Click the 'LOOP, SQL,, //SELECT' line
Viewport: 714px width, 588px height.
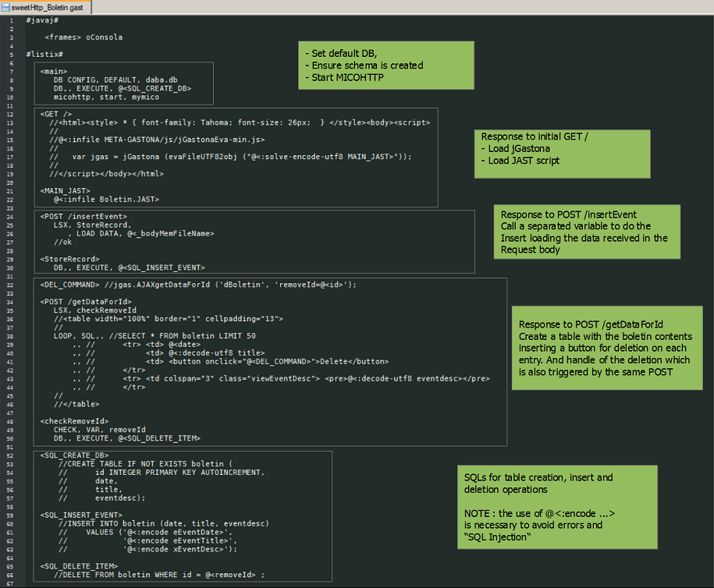155,336
